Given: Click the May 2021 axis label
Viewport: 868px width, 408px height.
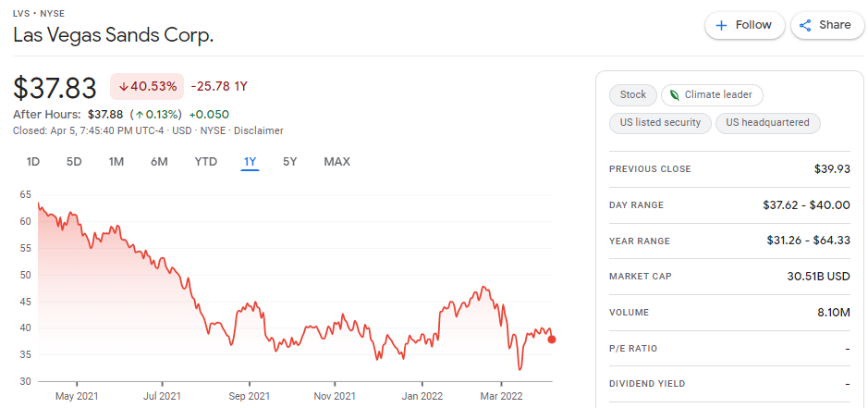Looking at the screenshot, I should [77, 396].
